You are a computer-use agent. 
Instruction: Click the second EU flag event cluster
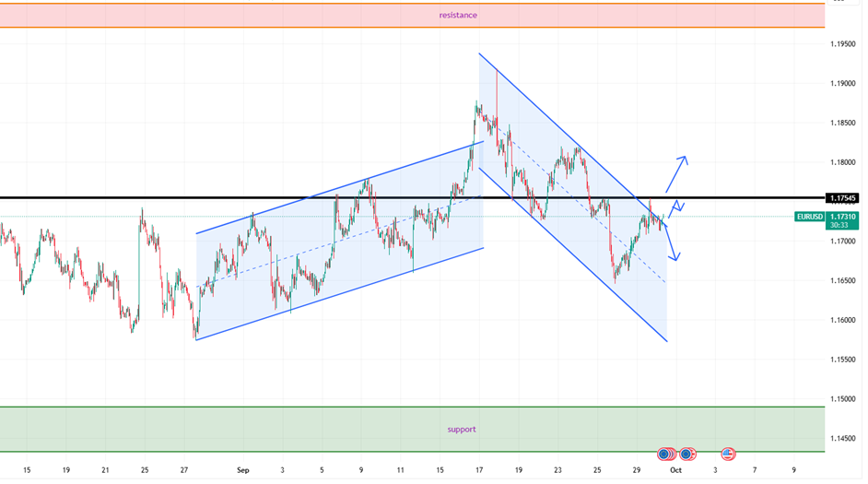pyautogui.click(x=687, y=454)
